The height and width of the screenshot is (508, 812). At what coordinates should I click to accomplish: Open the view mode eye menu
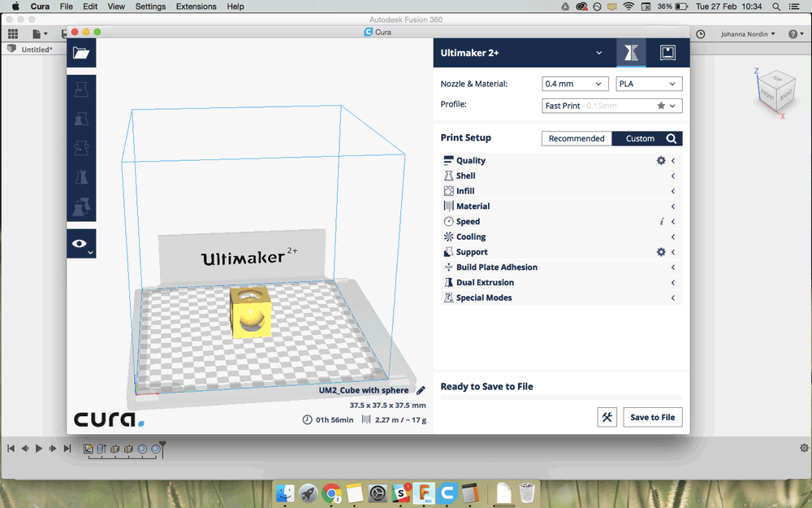[81, 244]
